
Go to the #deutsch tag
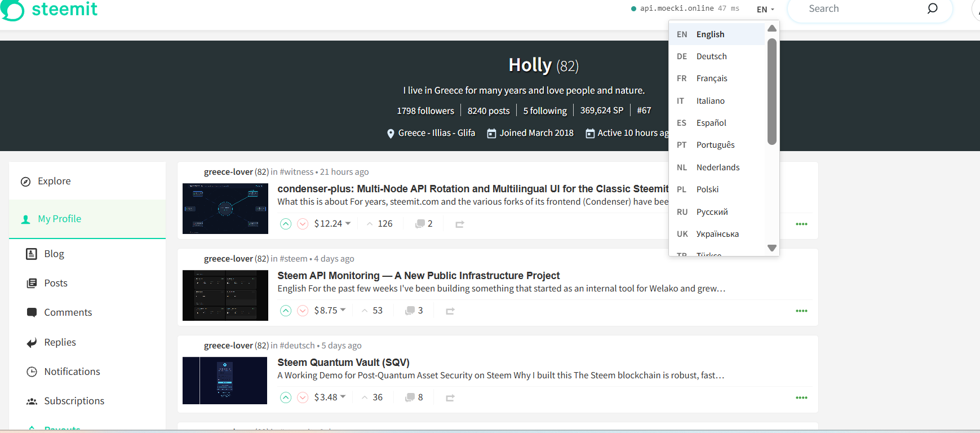[x=297, y=346]
